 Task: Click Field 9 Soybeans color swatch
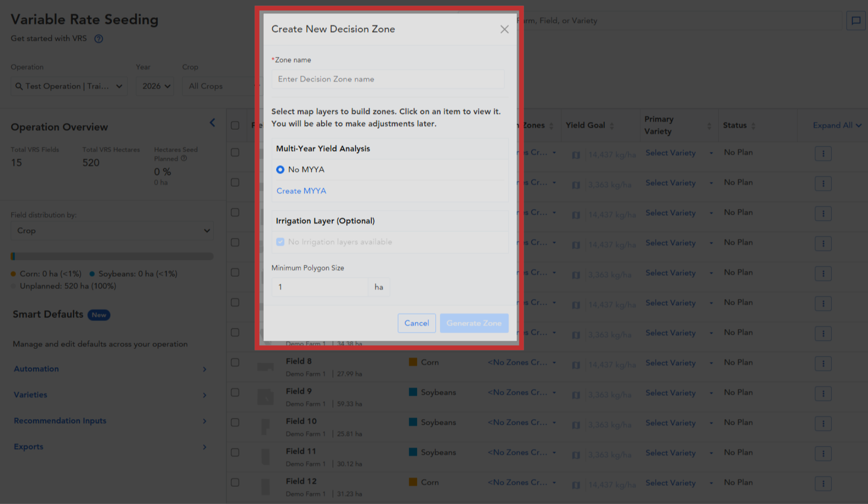pos(413,392)
